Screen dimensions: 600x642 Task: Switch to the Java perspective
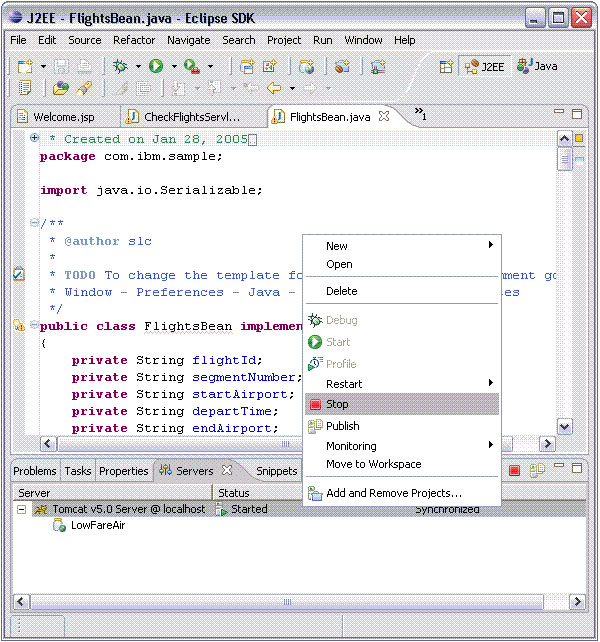[x=537, y=66]
